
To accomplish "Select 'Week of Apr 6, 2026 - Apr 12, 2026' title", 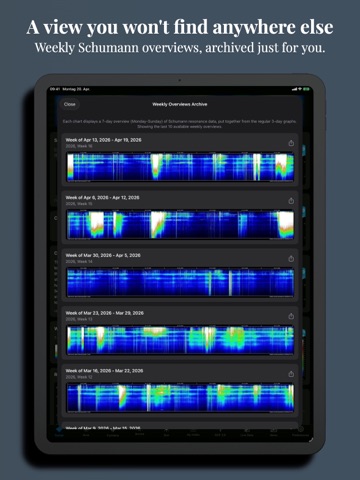I will (102, 198).
